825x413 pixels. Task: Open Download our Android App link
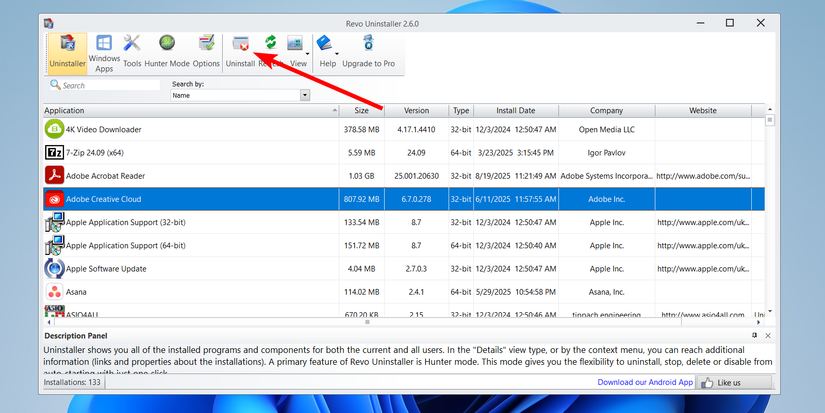click(645, 382)
